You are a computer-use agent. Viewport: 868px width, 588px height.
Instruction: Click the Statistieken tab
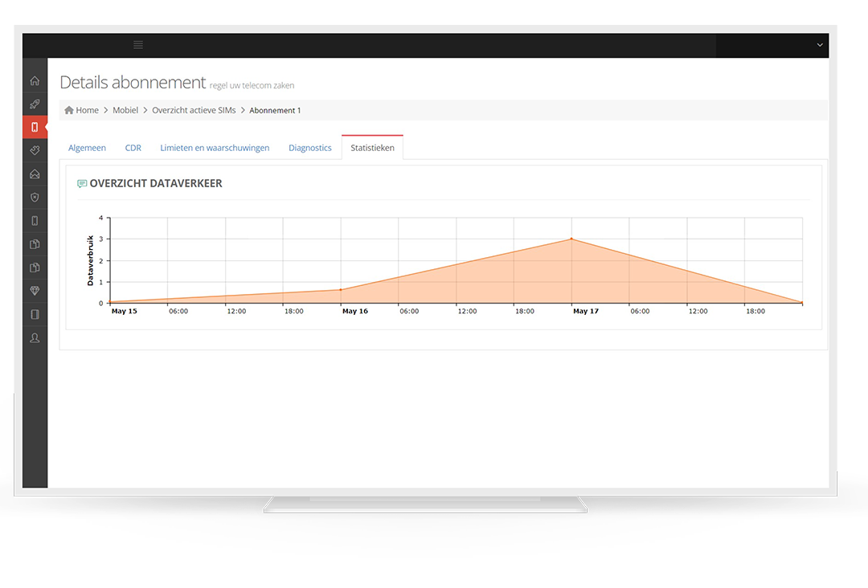click(x=372, y=148)
